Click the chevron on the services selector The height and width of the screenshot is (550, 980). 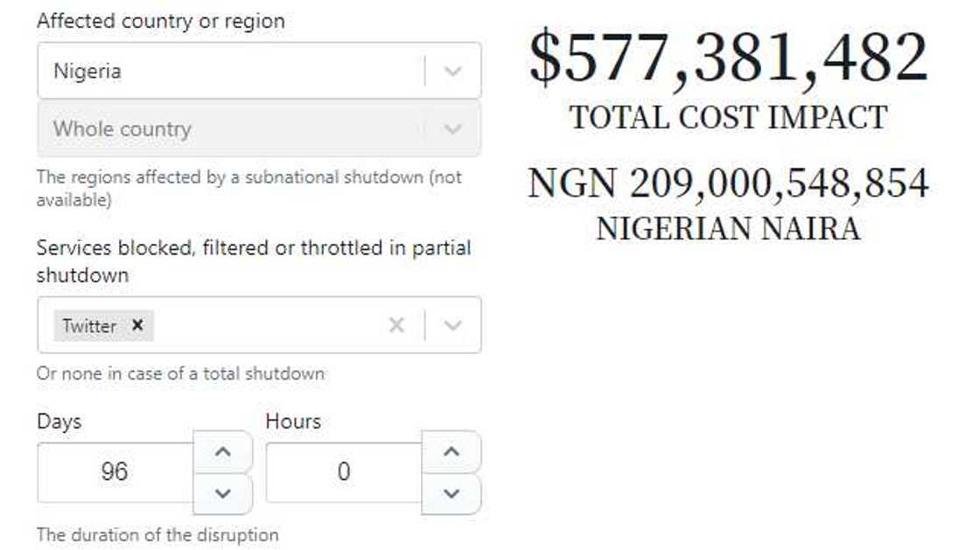tap(452, 325)
